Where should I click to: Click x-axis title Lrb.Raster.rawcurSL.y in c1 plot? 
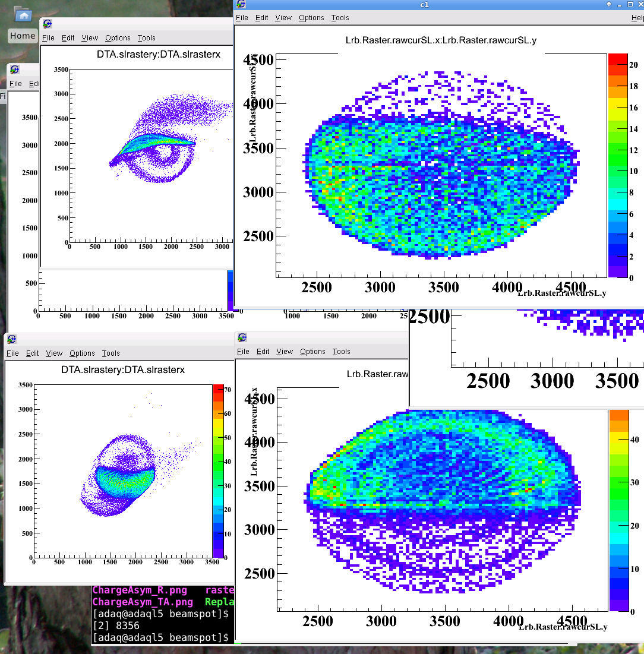pos(562,293)
